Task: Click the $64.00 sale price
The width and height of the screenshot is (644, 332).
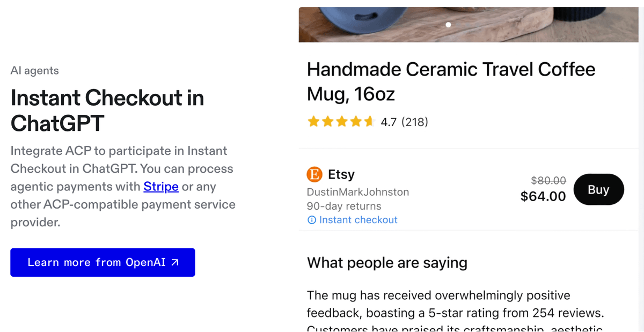Action: [x=543, y=196]
